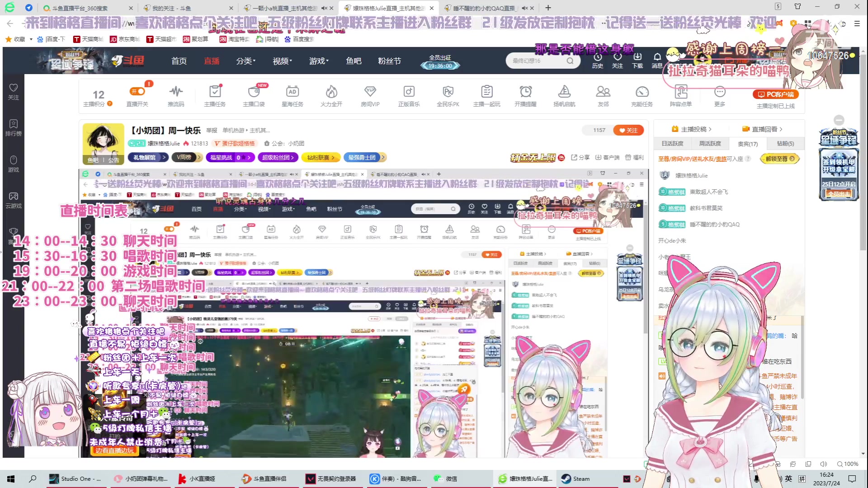Mute the 一颗小a桃直播 browser tab audio
868x488 pixels.
(x=324, y=8)
